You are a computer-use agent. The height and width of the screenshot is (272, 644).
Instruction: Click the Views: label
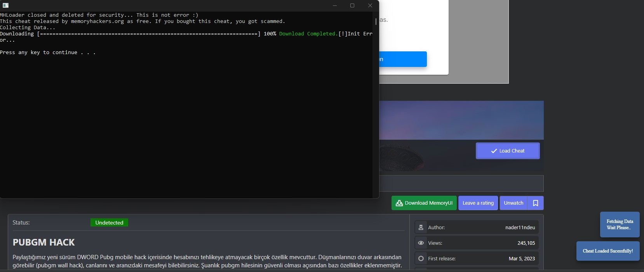tap(435, 243)
